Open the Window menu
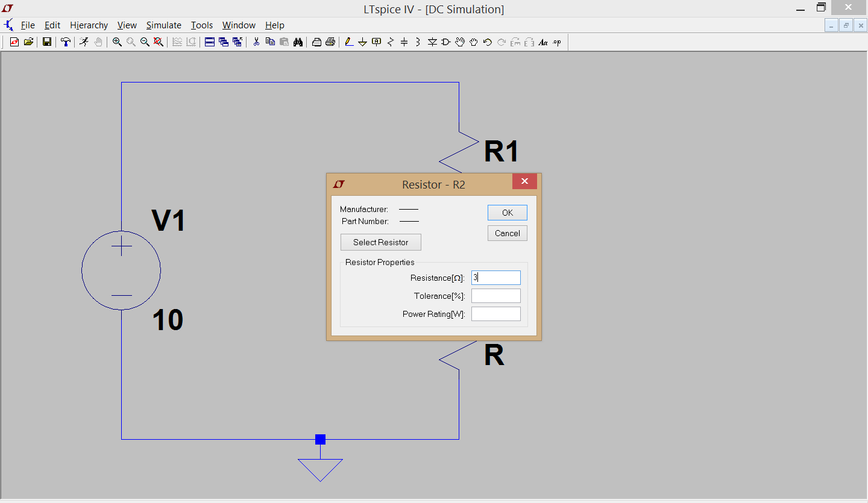The image size is (868, 503). (239, 25)
